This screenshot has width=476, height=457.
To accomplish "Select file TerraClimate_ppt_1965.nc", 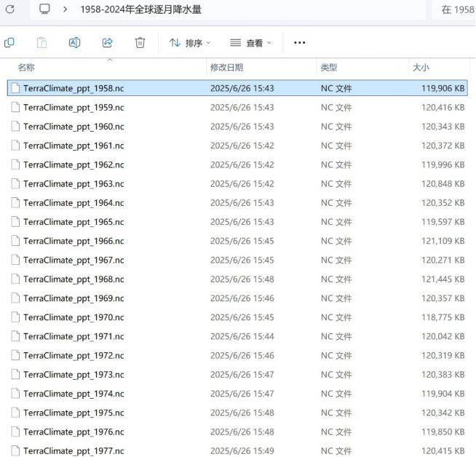I will coord(237,222).
